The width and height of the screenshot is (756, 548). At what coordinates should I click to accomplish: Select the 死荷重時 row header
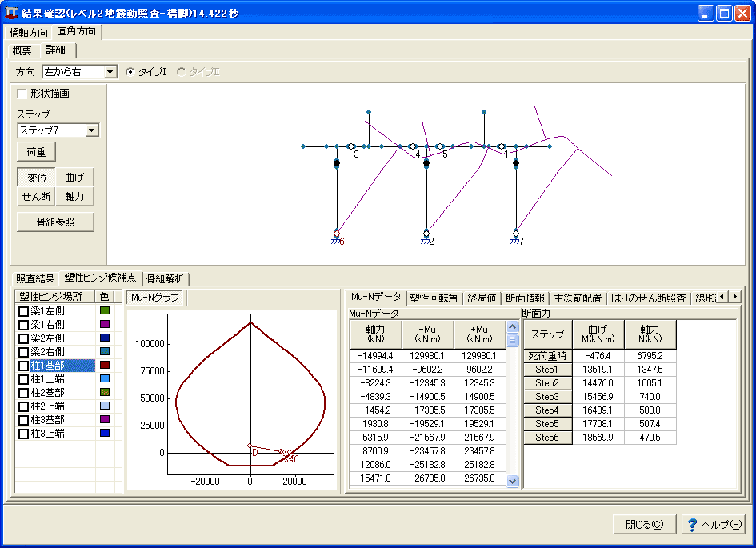(x=547, y=356)
